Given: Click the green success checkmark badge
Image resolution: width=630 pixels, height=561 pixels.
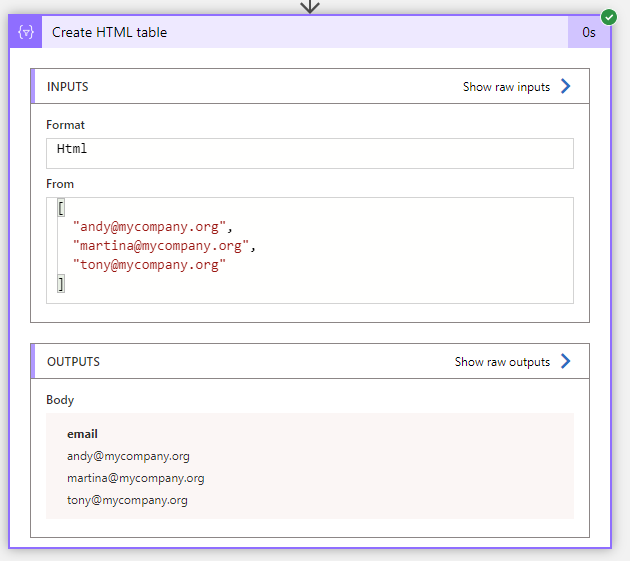Looking at the screenshot, I should click(608, 17).
